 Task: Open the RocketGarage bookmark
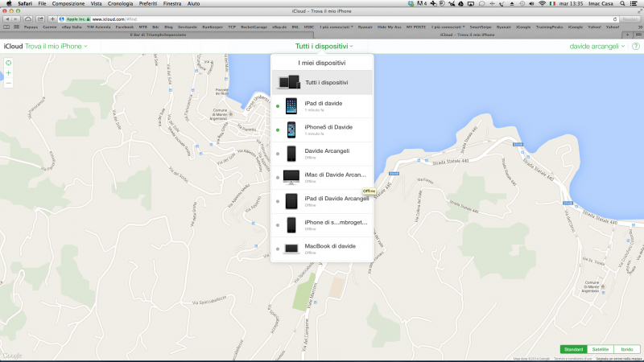(254, 27)
